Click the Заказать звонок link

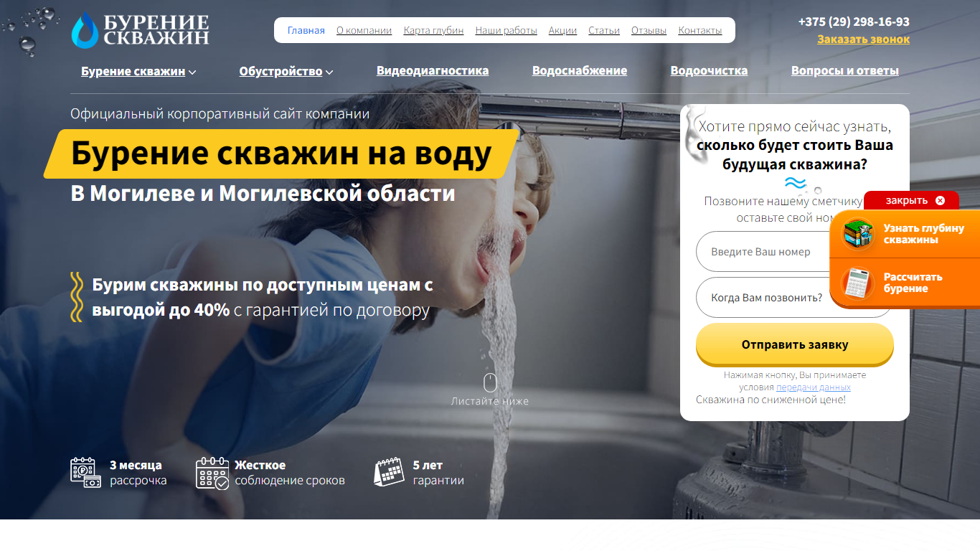point(863,39)
